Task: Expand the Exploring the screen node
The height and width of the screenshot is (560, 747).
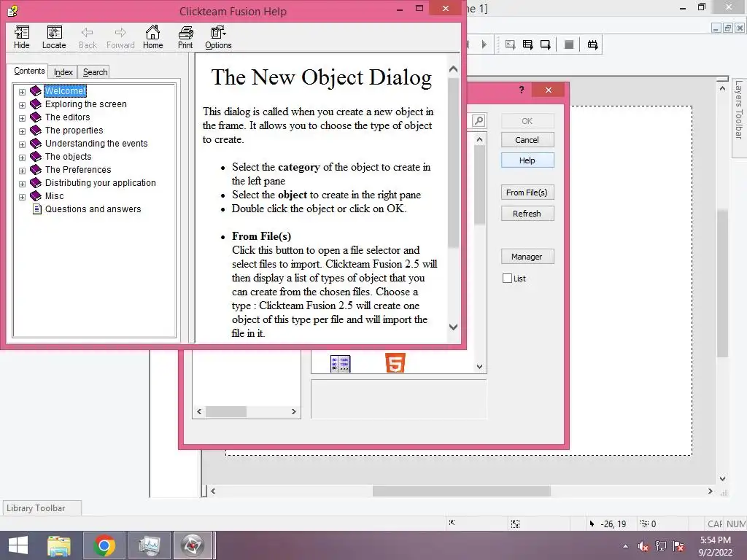Action: [22, 105]
